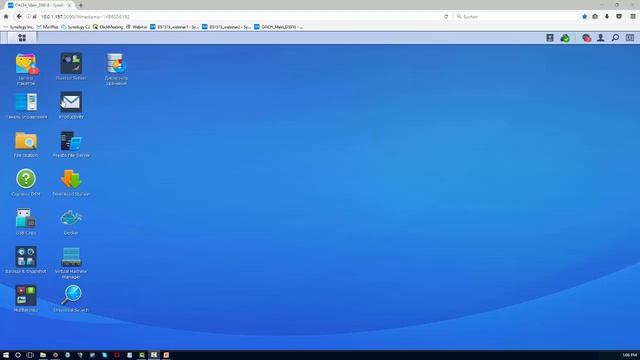Select the DACH_Main browser tab
The image size is (640, 360).
click(40, 5)
